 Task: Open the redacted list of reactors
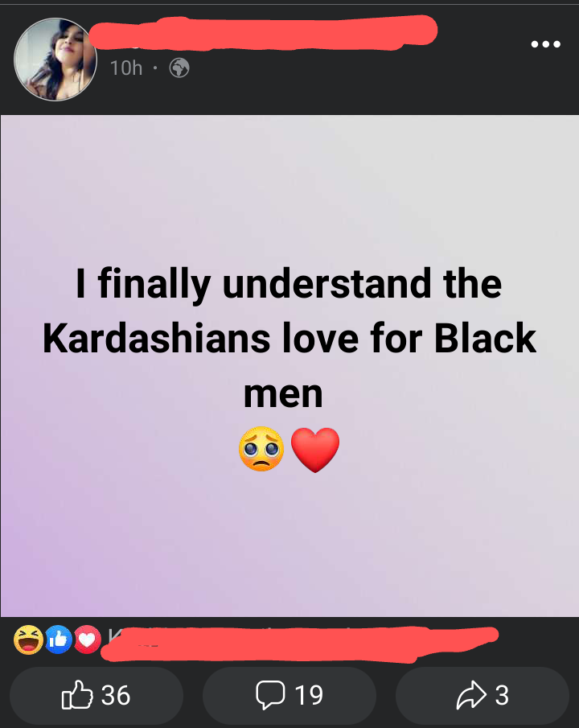click(x=299, y=643)
